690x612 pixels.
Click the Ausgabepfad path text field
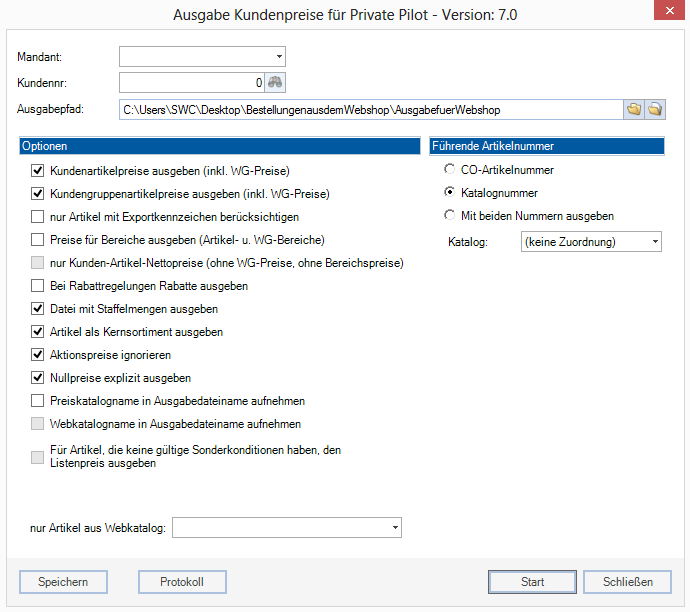[x=368, y=109]
